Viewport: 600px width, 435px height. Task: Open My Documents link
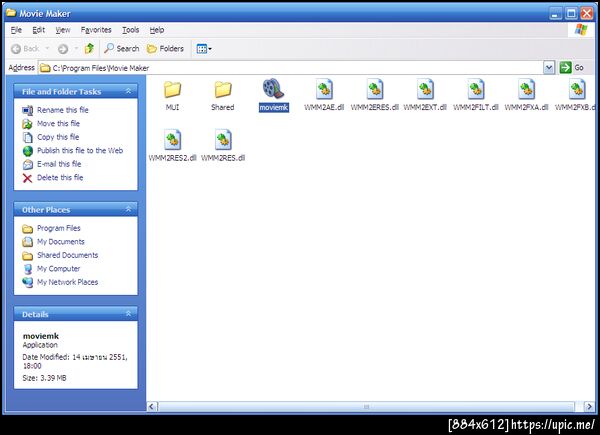point(60,242)
